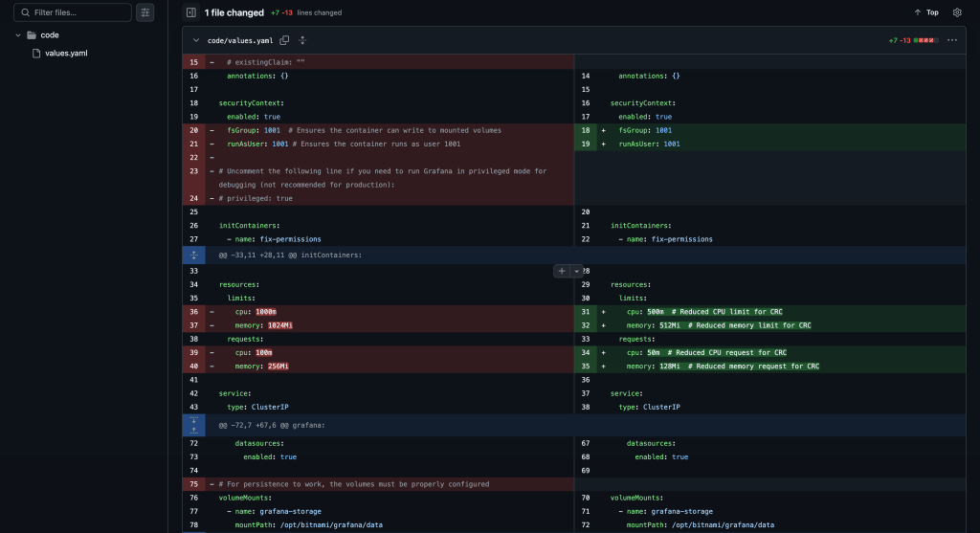Jump to Top of the page
This screenshot has width=980, height=533.
(926, 12)
